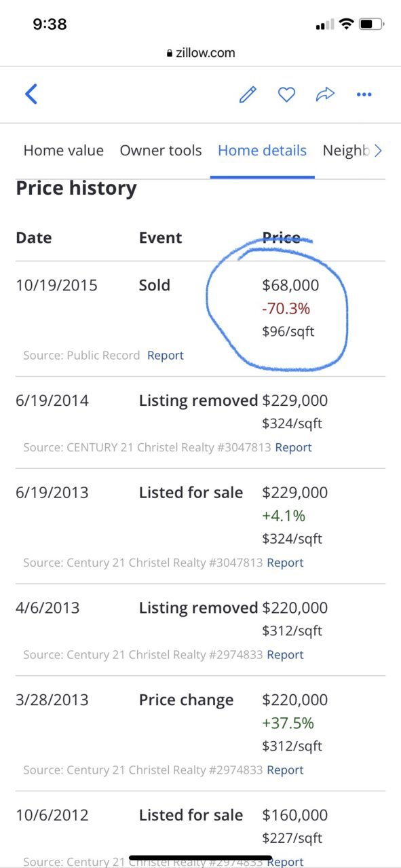Tap the share arrow icon
The image size is (401, 868).
[326, 94]
